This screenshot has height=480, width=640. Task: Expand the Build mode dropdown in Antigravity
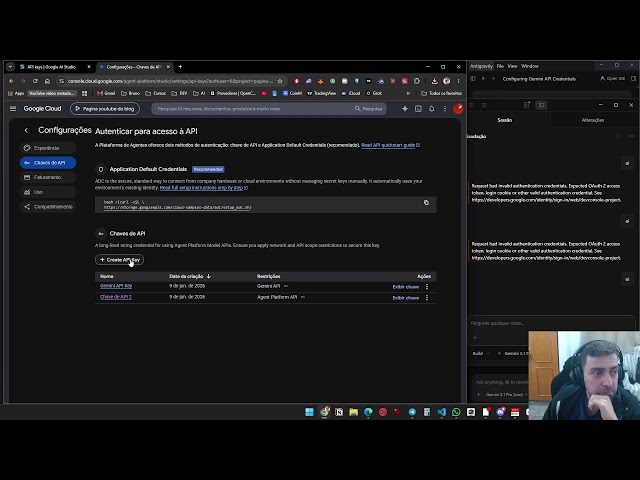click(481, 353)
